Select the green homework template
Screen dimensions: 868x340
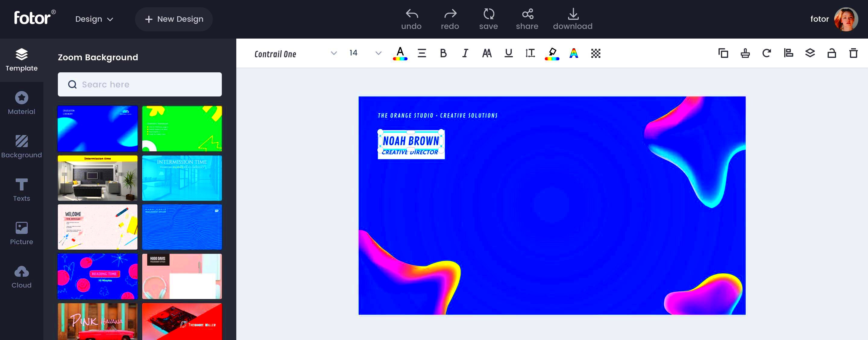(182, 128)
